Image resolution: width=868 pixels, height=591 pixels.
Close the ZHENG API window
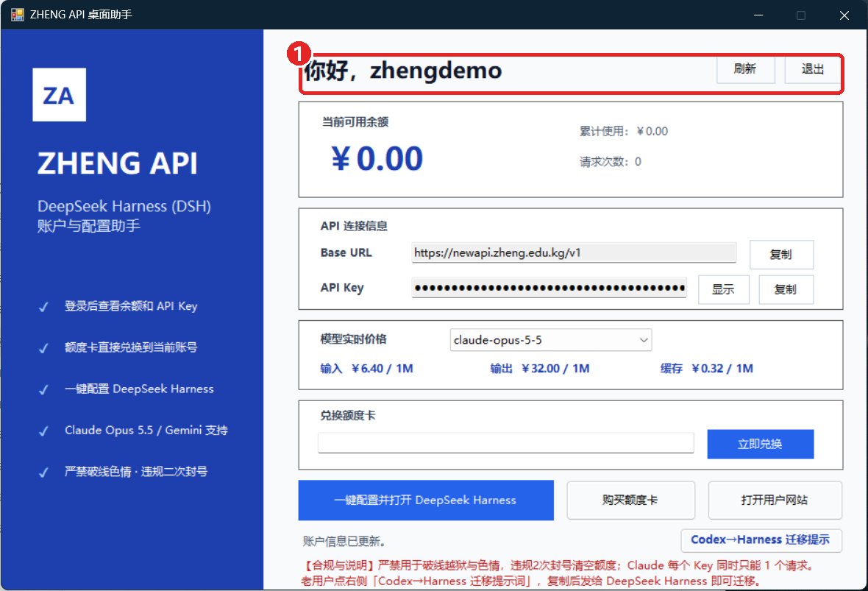pos(844,15)
